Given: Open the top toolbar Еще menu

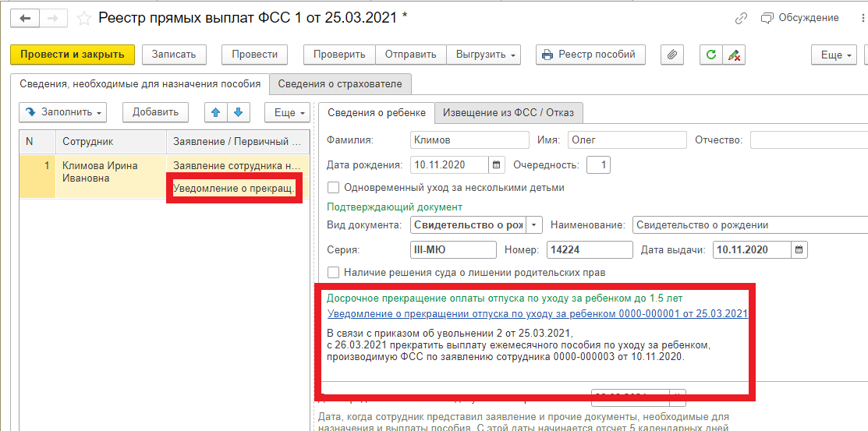Looking at the screenshot, I should (834, 55).
